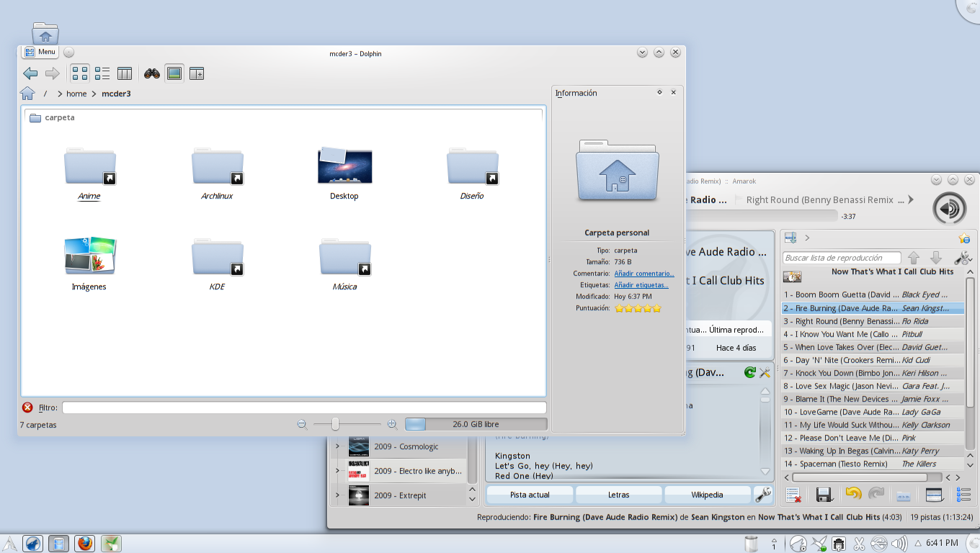This screenshot has height=553, width=980.
Task: Click the playlist layout icon above search
Action: (x=790, y=238)
